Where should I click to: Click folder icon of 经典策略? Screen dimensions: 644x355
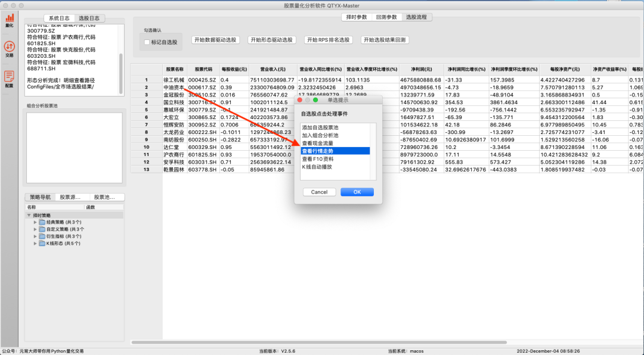coord(42,222)
